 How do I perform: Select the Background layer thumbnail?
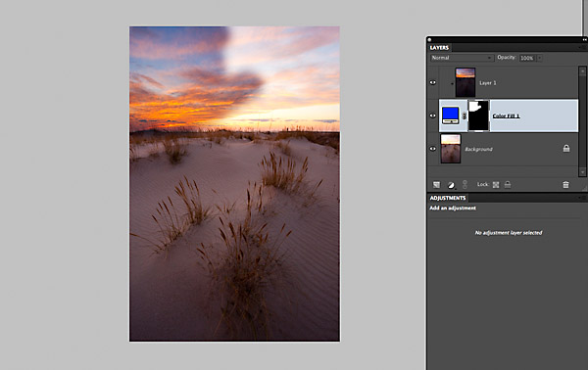click(x=451, y=149)
